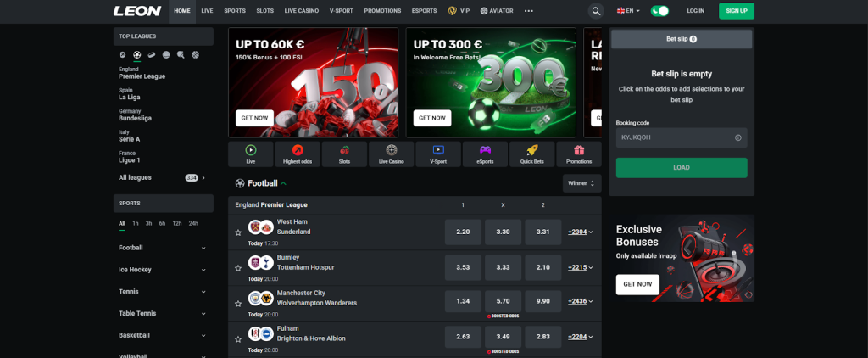Click GET NOW on the 60K bonus banner
Screen dimensions: 868x358
pos(254,118)
